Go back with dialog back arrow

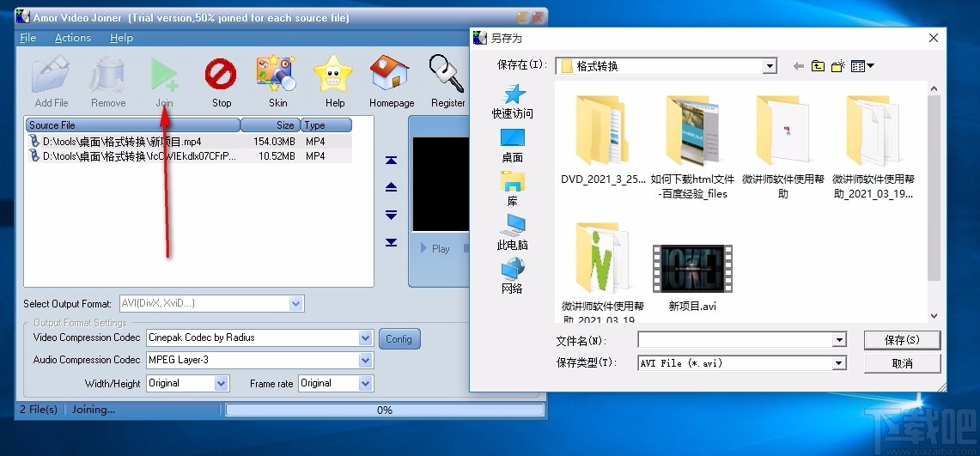pos(798,66)
